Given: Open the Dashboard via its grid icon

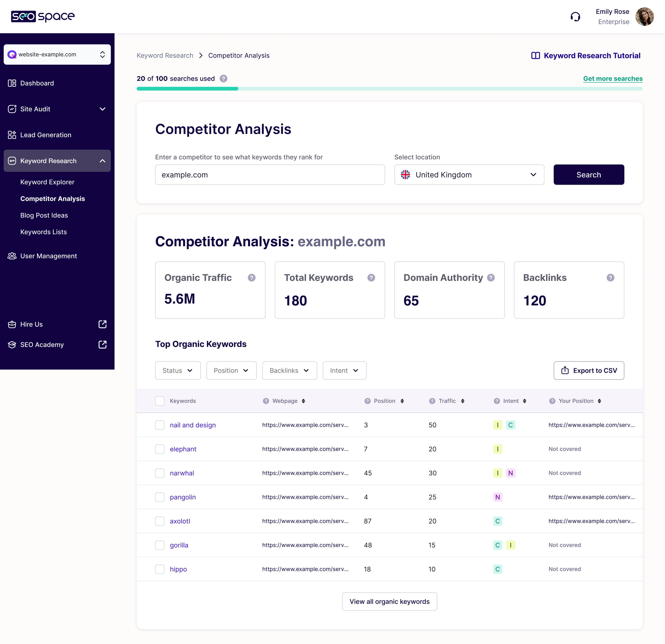Looking at the screenshot, I should [12, 83].
